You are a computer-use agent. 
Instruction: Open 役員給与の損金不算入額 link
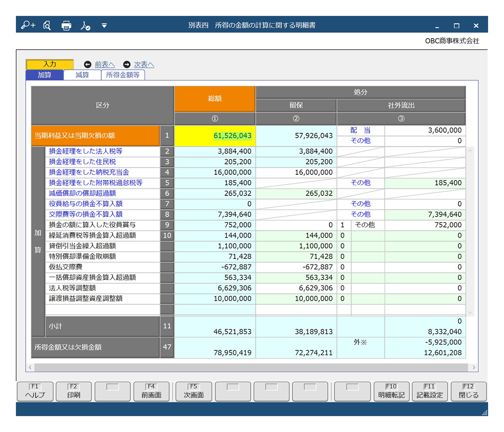[86, 204]
